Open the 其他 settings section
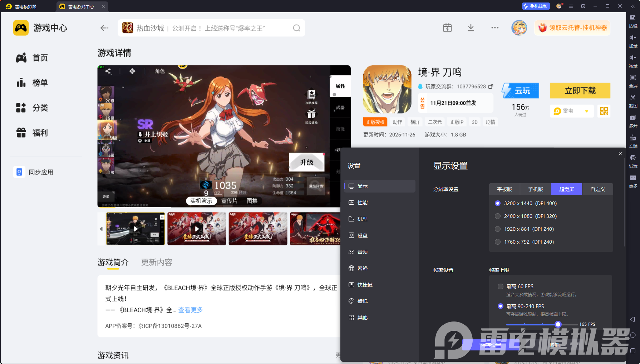Screen dimensions: 640x364 click(x=380, y=318)
